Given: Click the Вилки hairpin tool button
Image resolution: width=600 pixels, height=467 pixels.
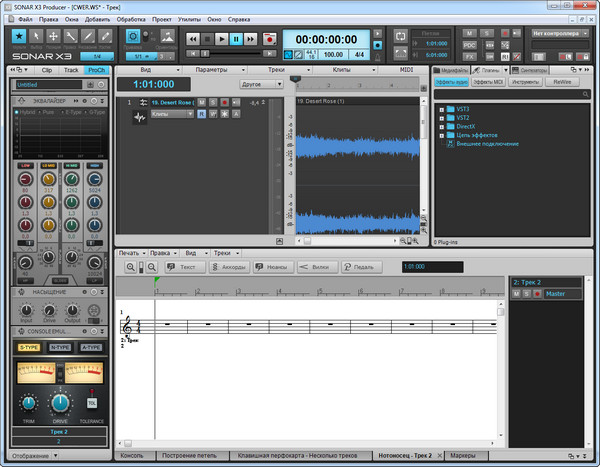Looking at the screenshot, I should [316, 268].
